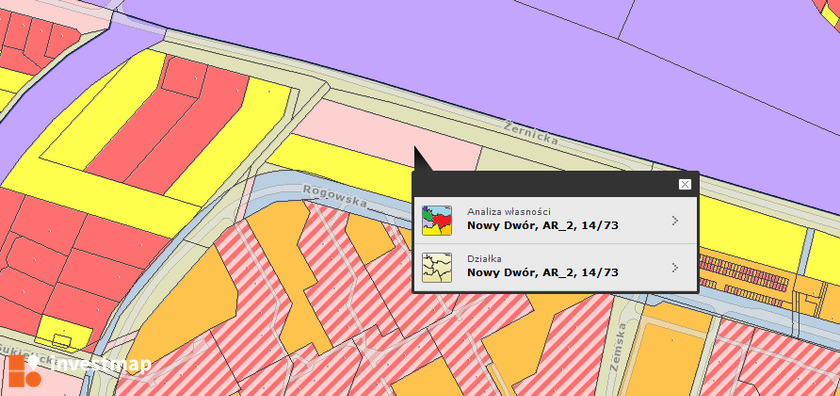Click the Żernicka street label
Image resolution: width=840 pixels, height=396 pixels.
tap(531, 133)
